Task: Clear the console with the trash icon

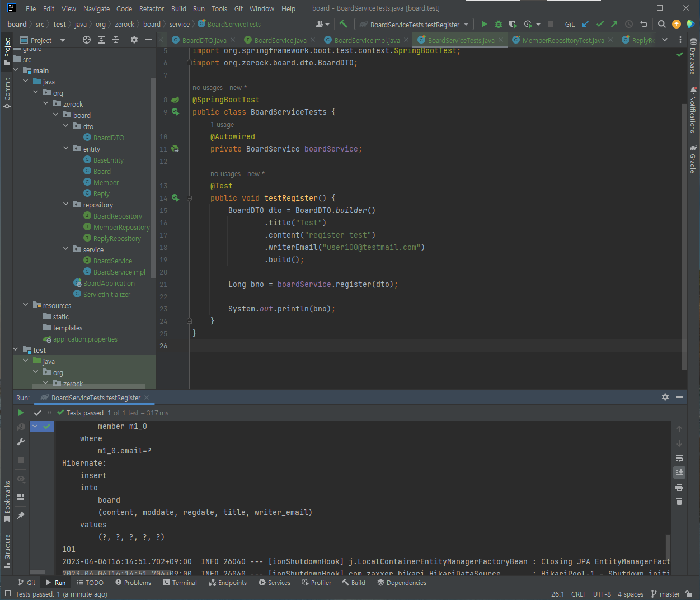Action: coord(679,502)
